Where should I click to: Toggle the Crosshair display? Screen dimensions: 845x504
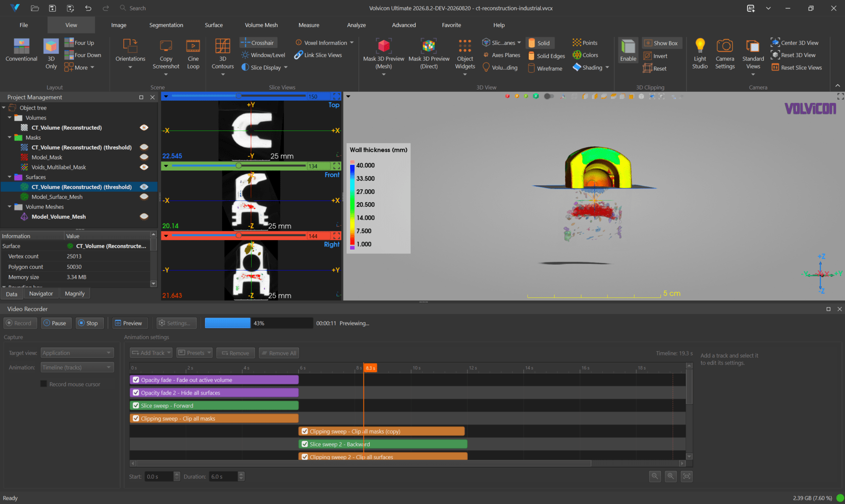coord(258,43)
